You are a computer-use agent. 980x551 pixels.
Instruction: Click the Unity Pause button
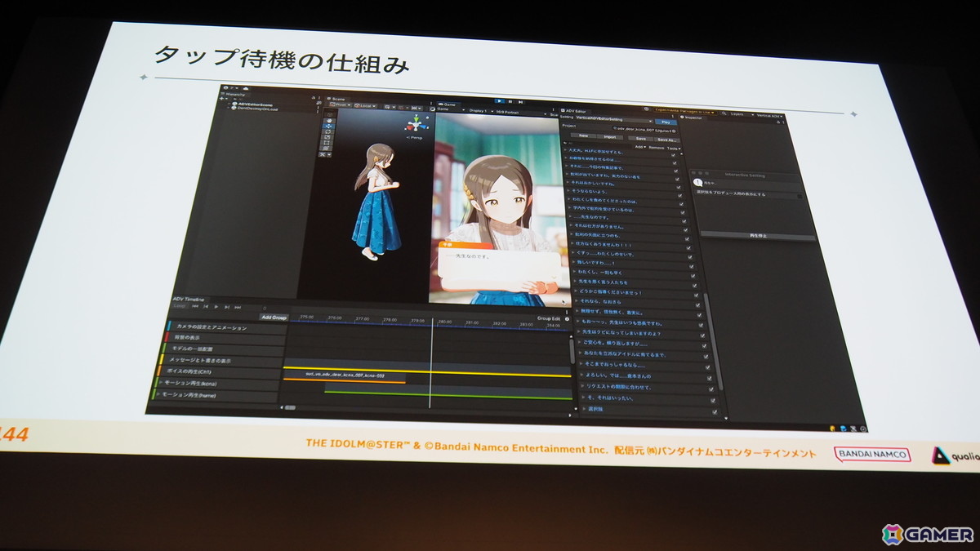tap(510, 101)
